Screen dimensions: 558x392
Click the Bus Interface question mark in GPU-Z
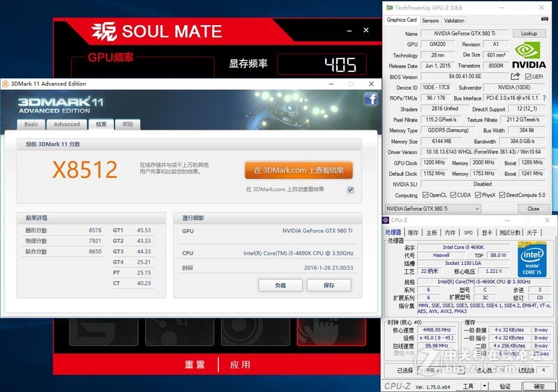click(x=544, y=98)
